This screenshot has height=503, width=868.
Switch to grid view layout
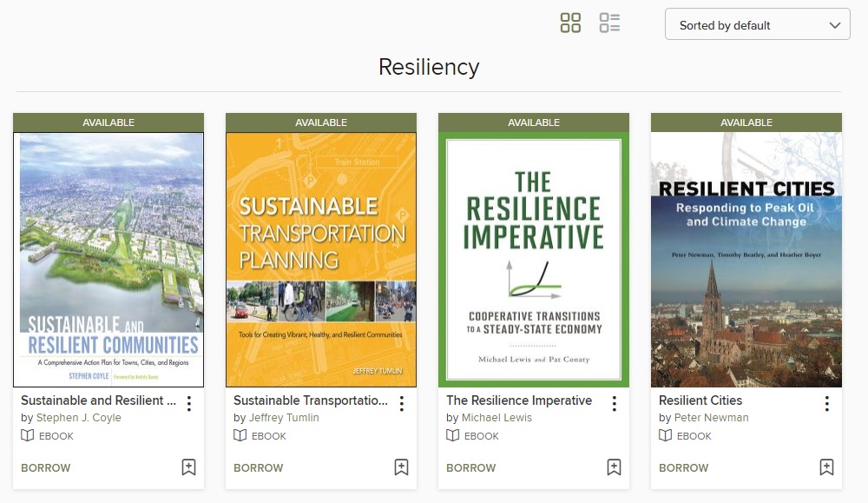click(x=570, y=23)
